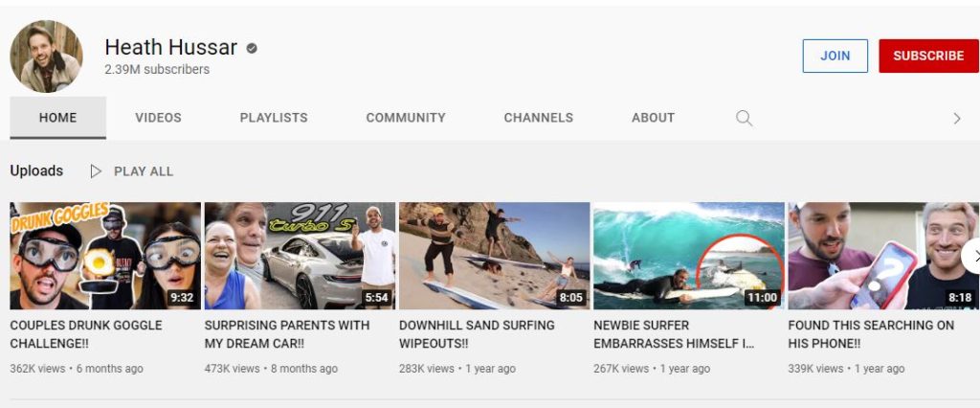Select the Community tab

point(406,118)
